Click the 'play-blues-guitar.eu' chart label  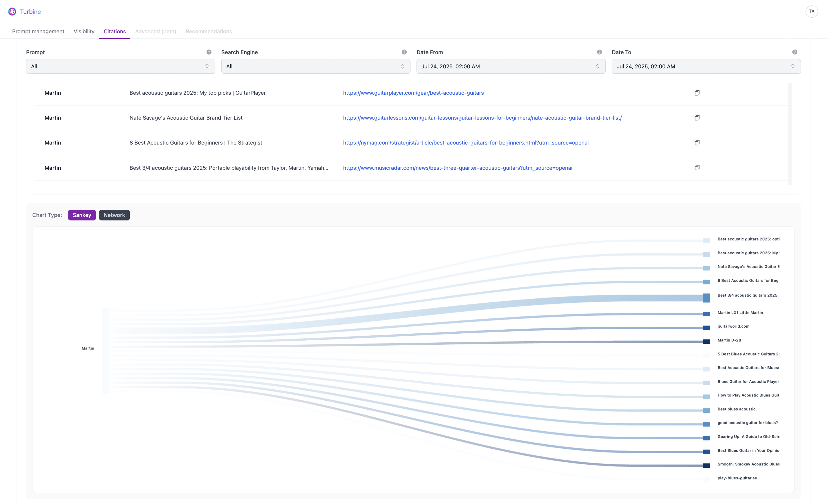click(x=737, y=478)
